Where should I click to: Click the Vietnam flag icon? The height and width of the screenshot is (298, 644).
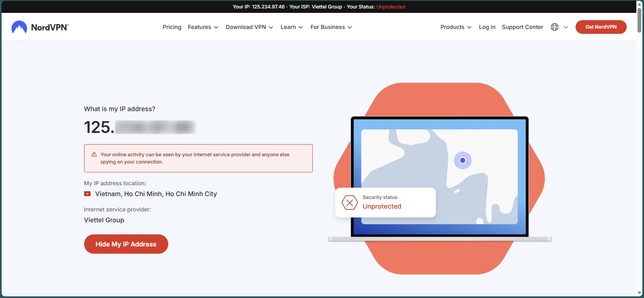tap(87, 194)
